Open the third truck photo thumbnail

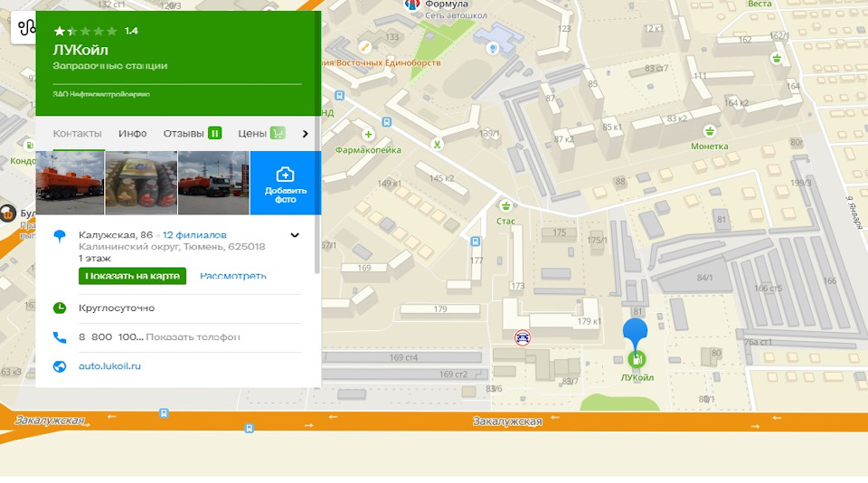point(213,183)
